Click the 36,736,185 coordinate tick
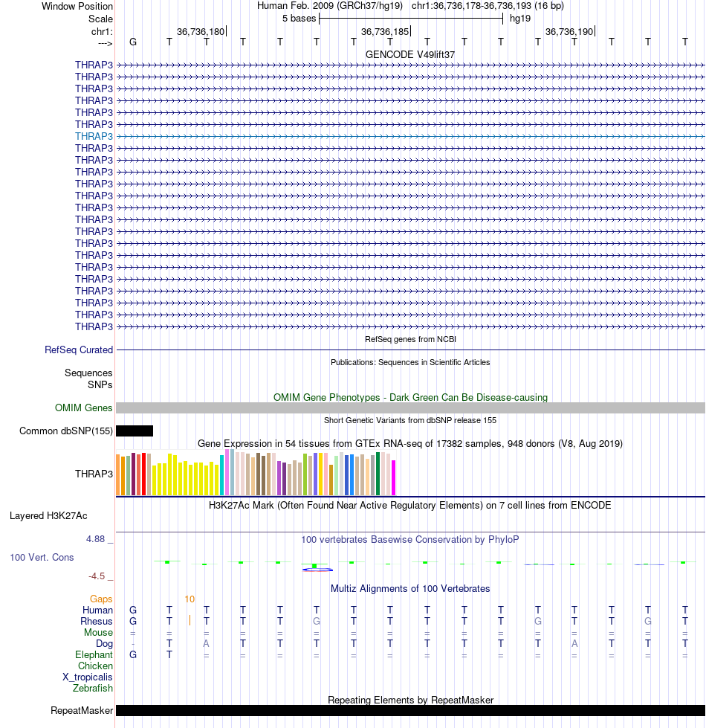706x728 pixels. click(386, 31)
